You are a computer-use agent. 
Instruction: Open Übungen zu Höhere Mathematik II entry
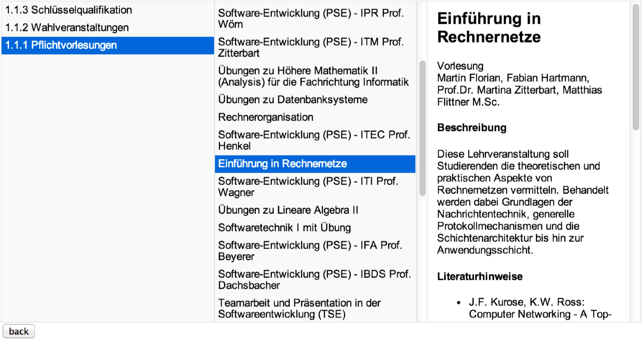point(313,76)
